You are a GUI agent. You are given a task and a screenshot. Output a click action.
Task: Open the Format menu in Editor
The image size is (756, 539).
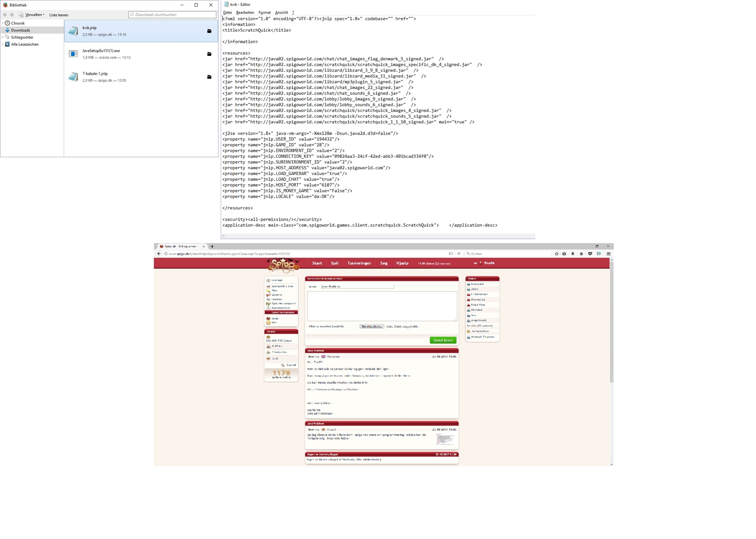click(264, 13)
